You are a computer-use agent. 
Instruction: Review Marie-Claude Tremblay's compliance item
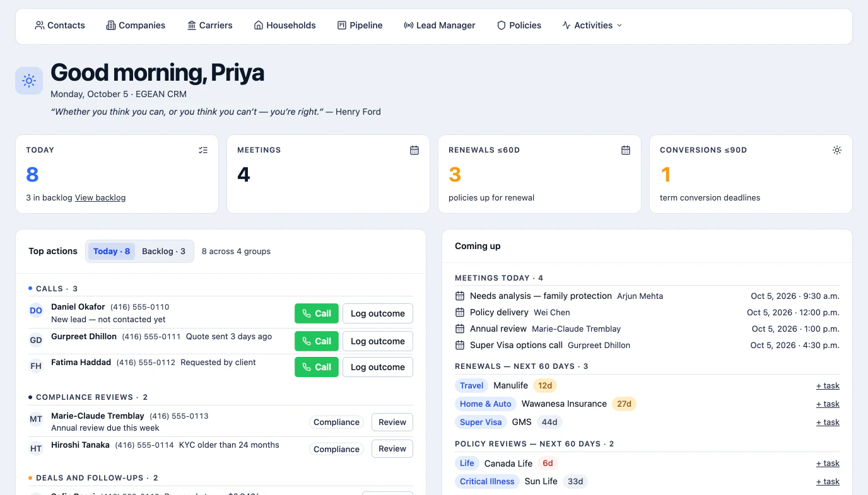(392, 422)
